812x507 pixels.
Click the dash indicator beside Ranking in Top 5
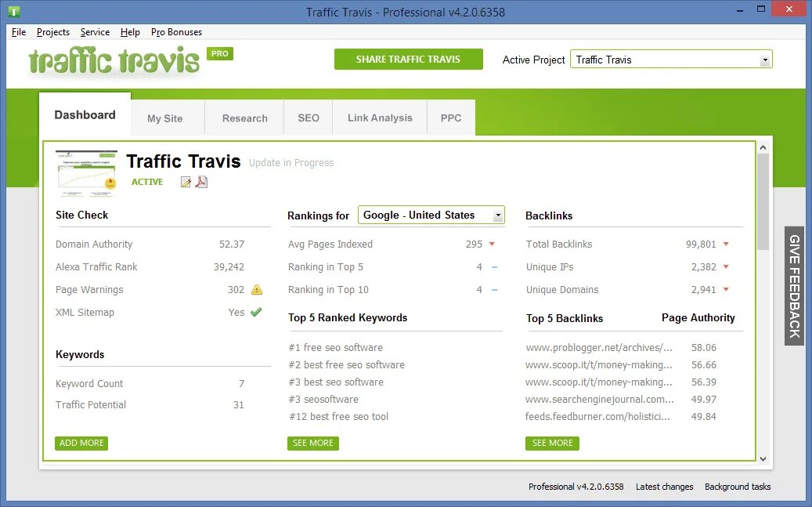[494, 267]
